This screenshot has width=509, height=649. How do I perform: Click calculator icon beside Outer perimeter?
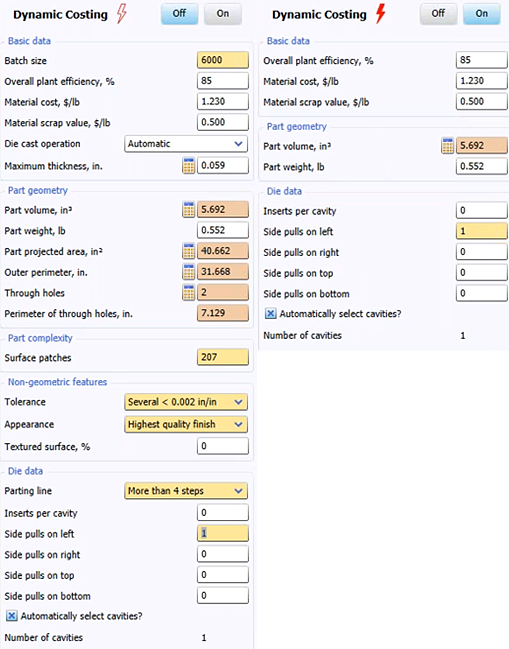(189, 272)
